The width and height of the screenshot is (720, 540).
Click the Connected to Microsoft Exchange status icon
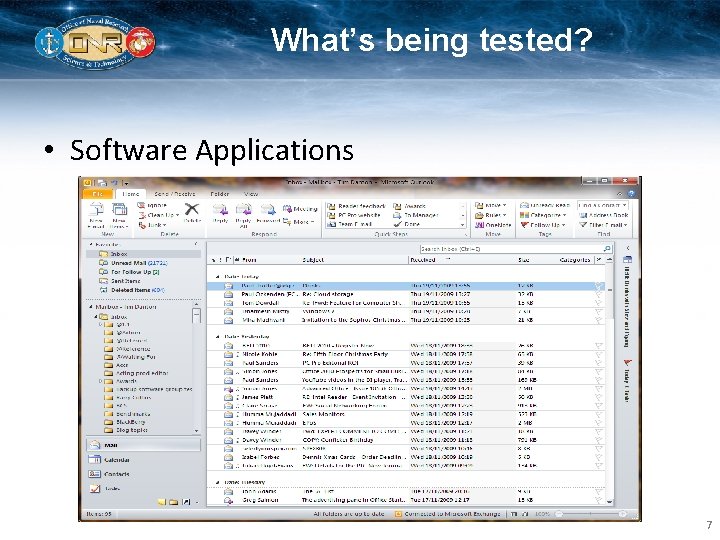[398, 514]
